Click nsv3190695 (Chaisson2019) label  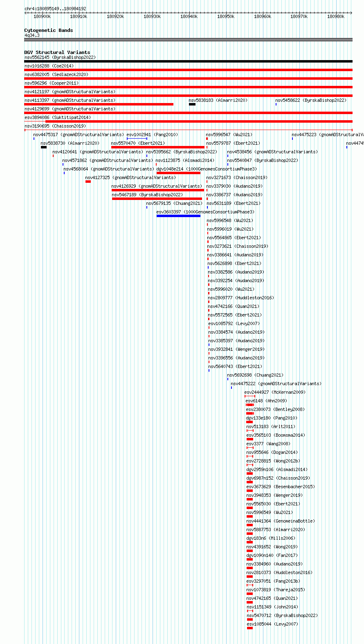[x=55, y=126]
